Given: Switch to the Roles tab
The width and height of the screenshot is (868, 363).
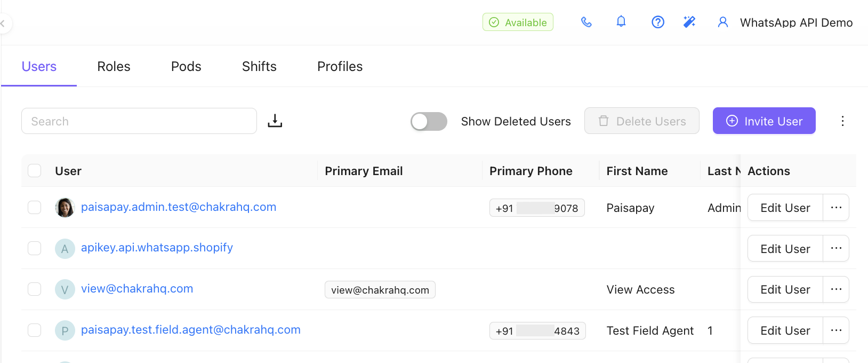Looking at the screenshot, I should point(114,66).
